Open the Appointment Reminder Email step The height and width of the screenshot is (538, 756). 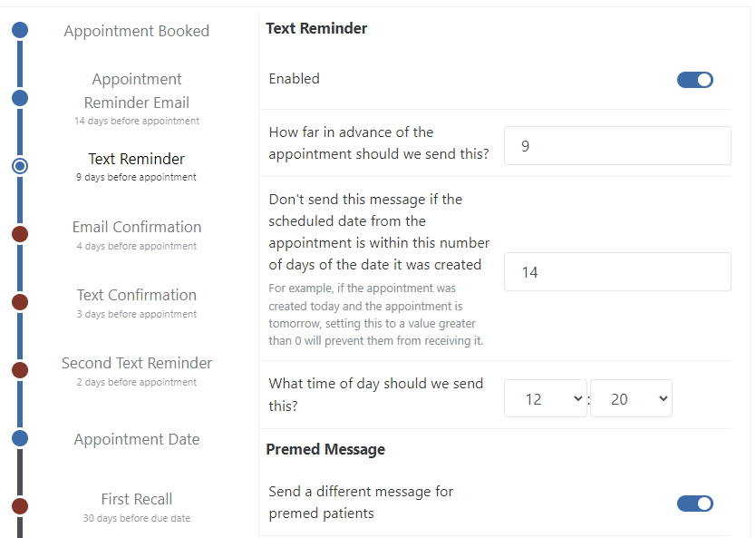(136, 91)
